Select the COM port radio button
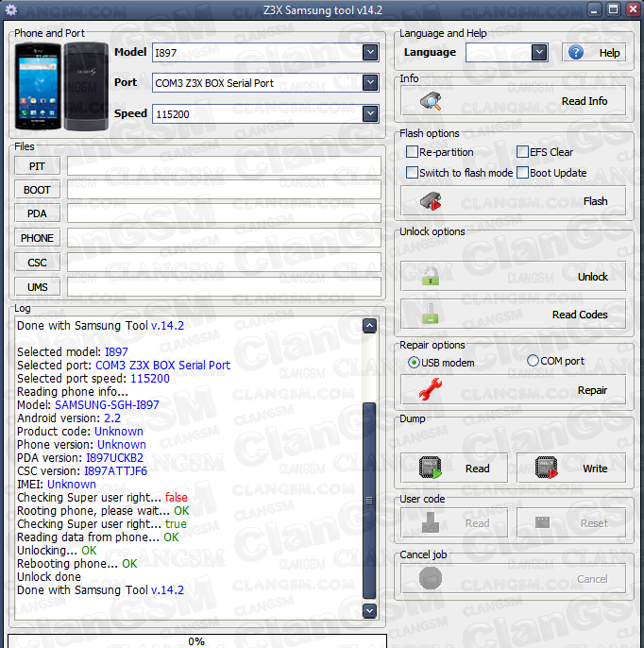 click(x=534, y=361)
